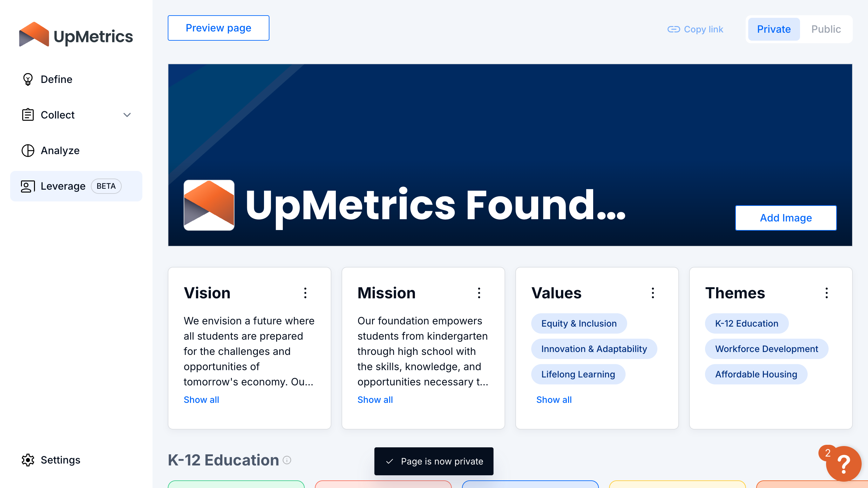Click the Define navigation icon

point(27,79)
